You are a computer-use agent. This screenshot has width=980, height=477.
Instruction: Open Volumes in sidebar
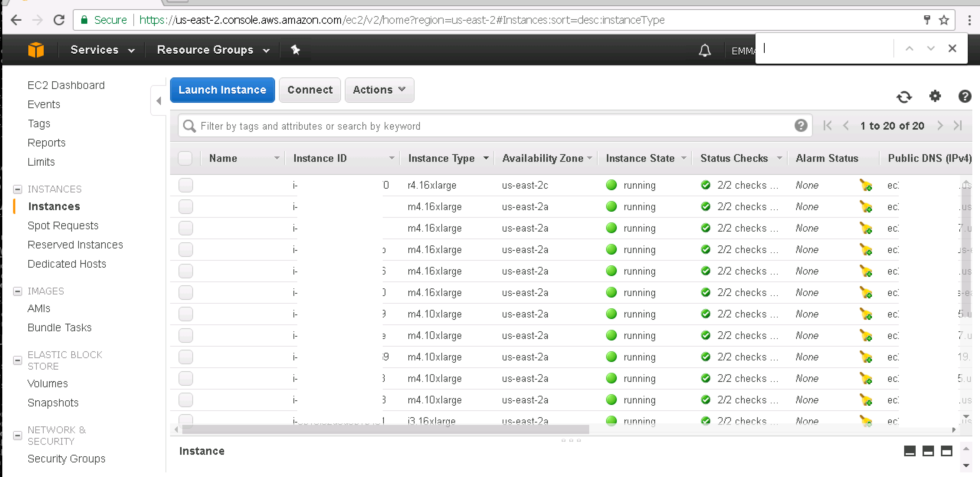pyautogui.click(x=48, y=383)
